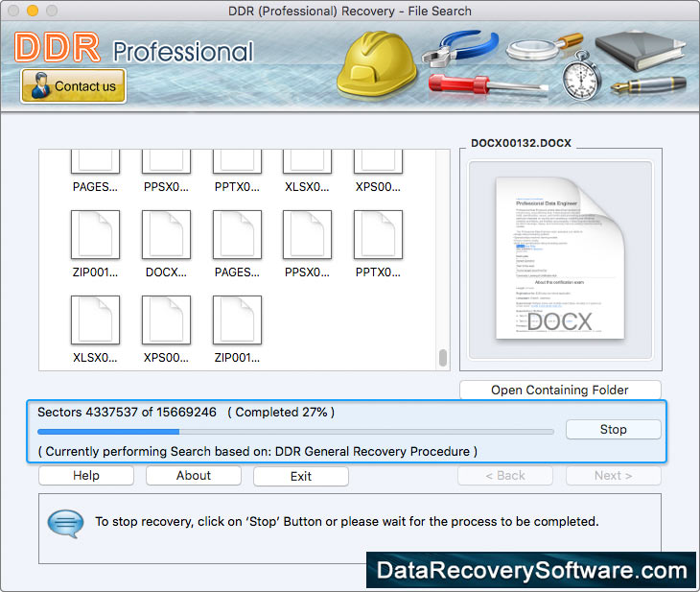Click the DDR General Recovery Procedure text
Image resolution: width=700 pixels, height=592 pixels.
click(x=372, y=451)
